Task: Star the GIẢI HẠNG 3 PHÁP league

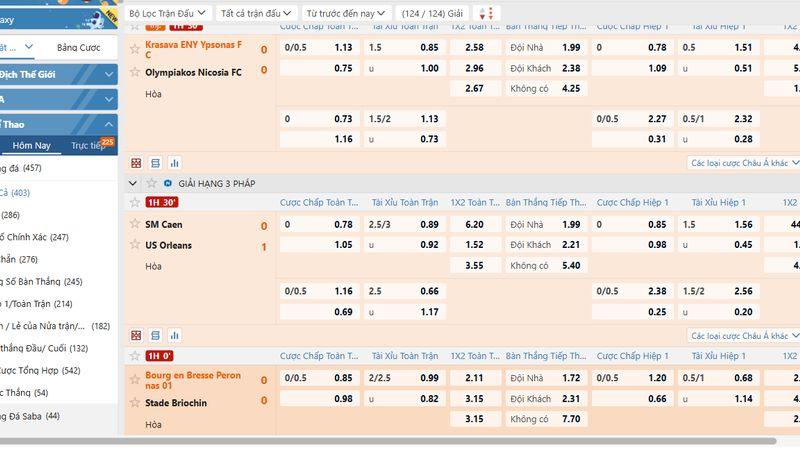Action: (151, 183)
